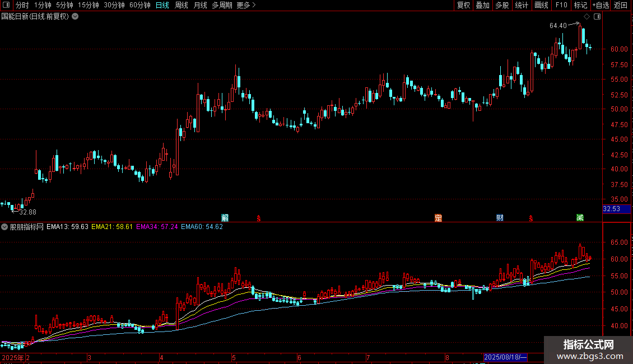This screenshot has height=364, width=633.
Task: Click the blue EMA60: 54.62 value
Action: 202,227
